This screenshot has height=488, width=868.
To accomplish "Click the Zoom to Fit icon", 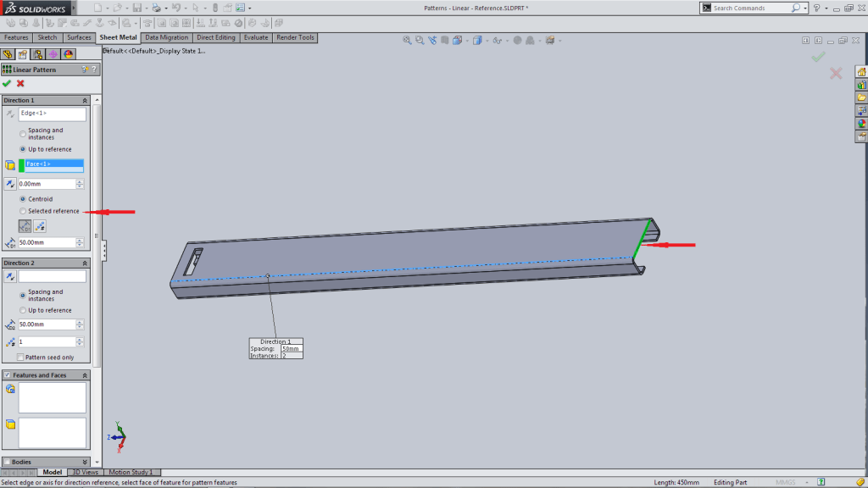I will [x=407, y=40].
